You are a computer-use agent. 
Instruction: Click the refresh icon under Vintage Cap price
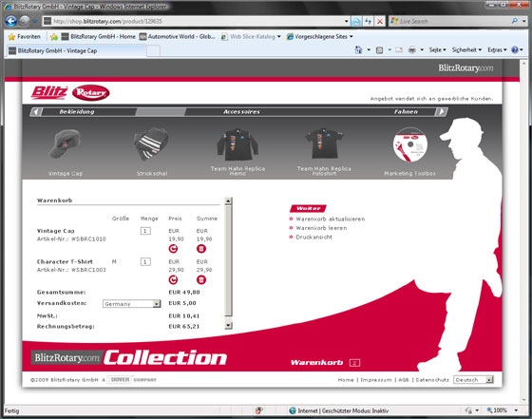click(x=173, y=249)
